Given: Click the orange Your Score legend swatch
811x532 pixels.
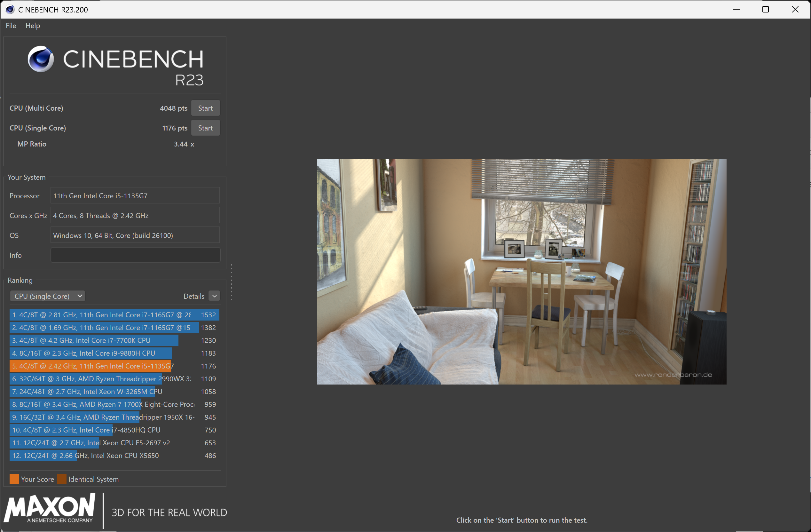Looking at the screenshot, I should [14, 479].
